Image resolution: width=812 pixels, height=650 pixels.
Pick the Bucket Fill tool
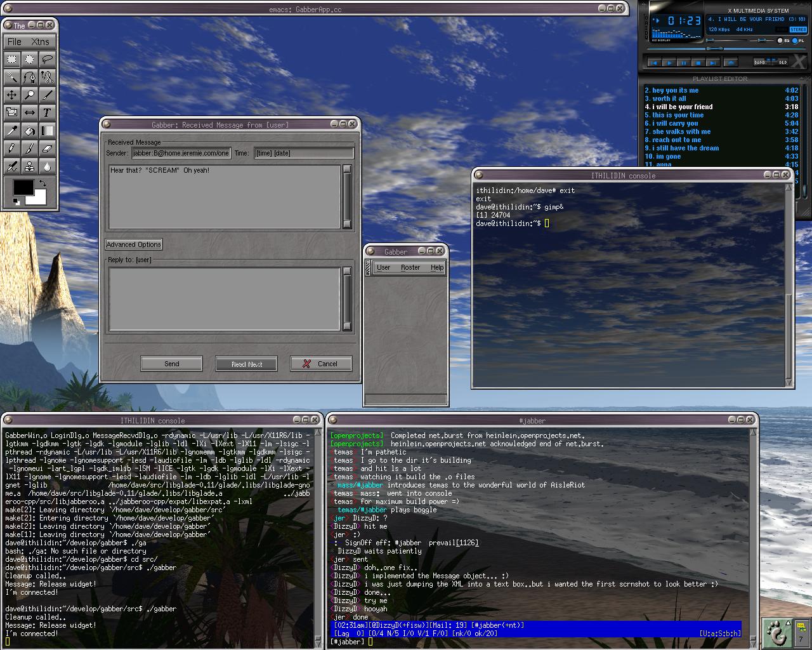(29, 131)
